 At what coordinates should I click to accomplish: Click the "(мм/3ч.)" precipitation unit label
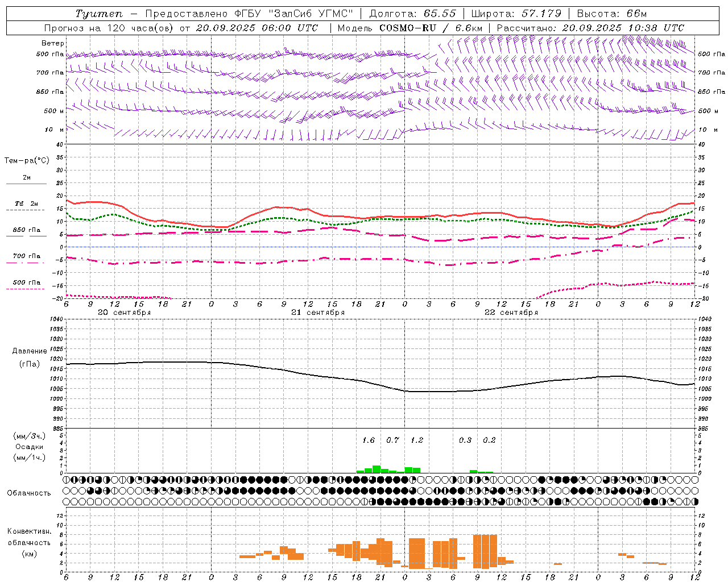[x=30, y=436]
